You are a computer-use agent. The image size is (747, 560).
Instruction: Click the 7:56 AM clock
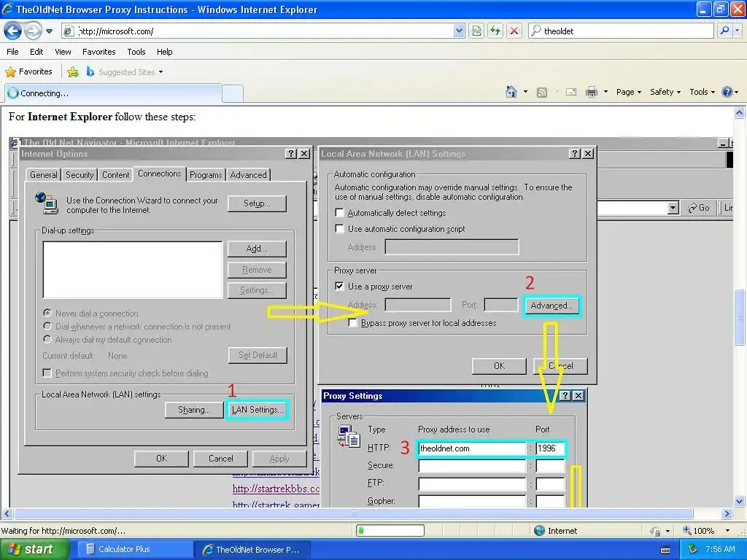point(720,550)
